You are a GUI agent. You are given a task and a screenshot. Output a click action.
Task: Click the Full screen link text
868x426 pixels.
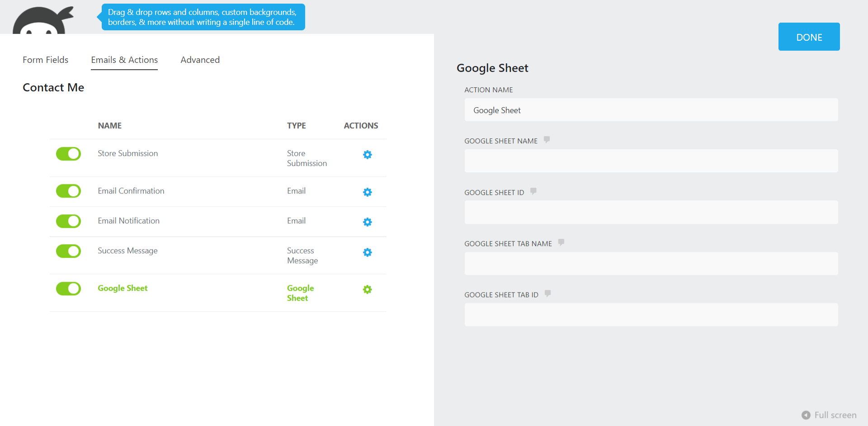[835, 415]
